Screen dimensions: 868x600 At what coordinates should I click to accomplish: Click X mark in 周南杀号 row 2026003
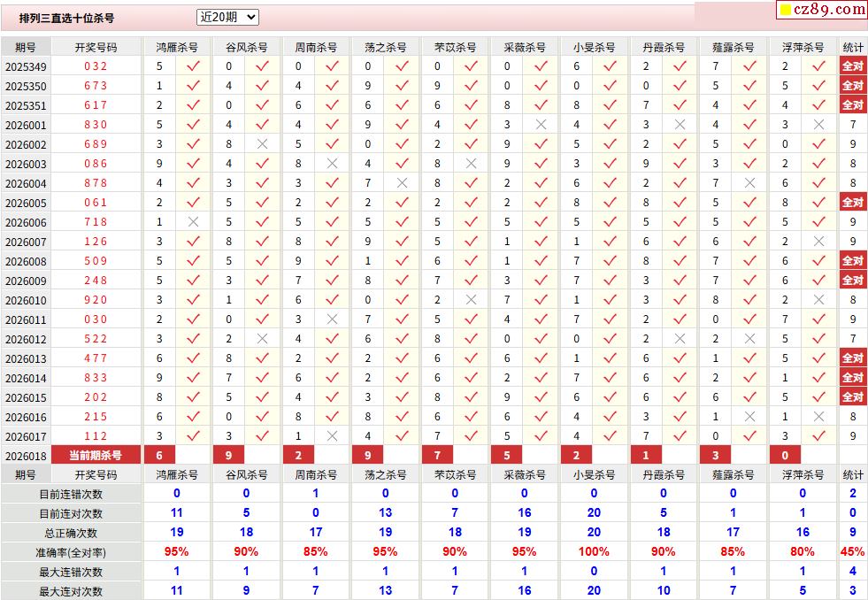(332, 164)
